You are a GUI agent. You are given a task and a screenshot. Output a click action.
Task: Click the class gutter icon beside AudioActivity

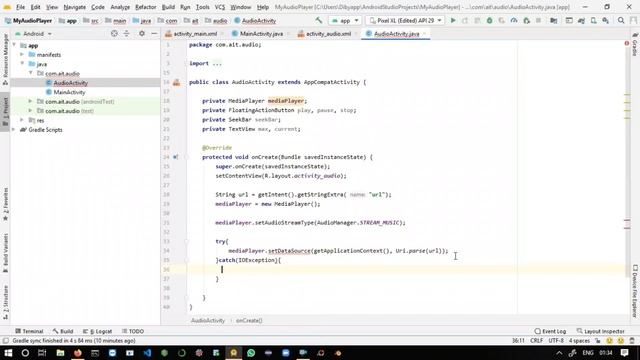[x=176, y=82]
